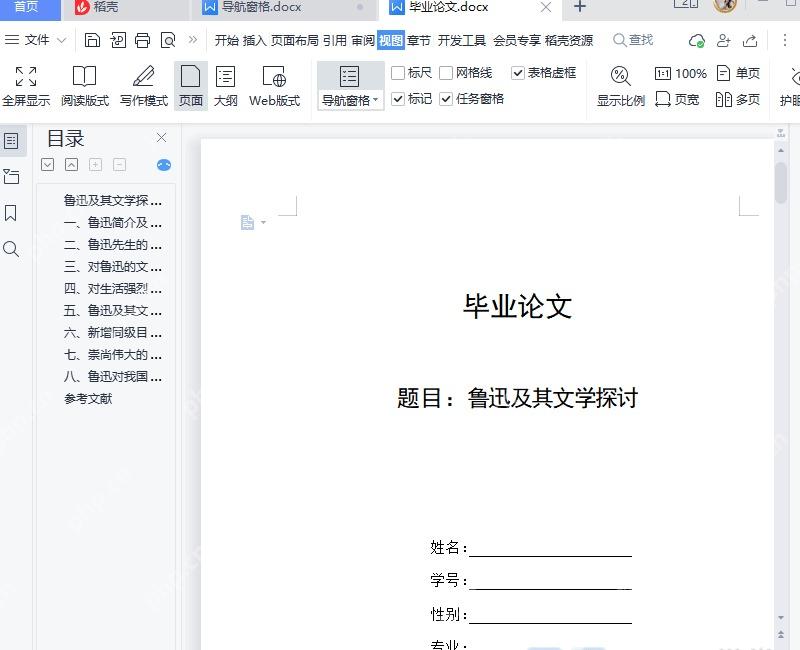The image size is (800, 650).
Task: Jump to 六、新增同级目 heading
Action: coord(113,333)
